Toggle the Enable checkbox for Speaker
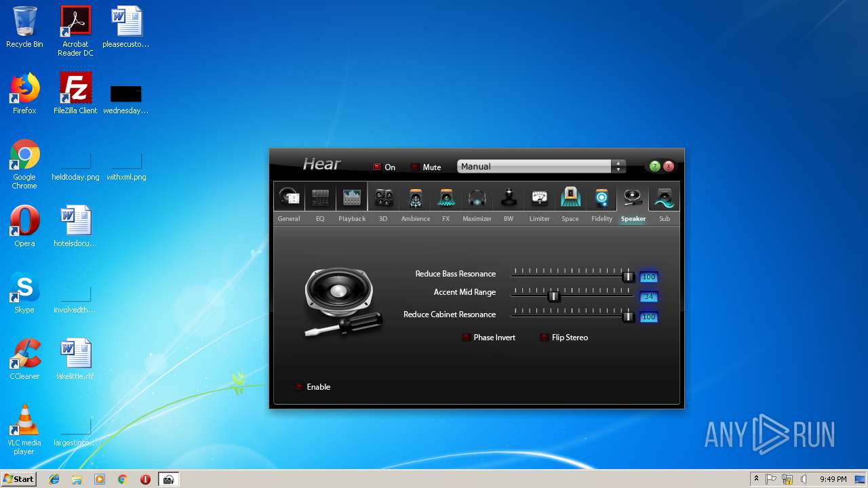The height and width of the screenshot is (488, 868). (300, 387)
